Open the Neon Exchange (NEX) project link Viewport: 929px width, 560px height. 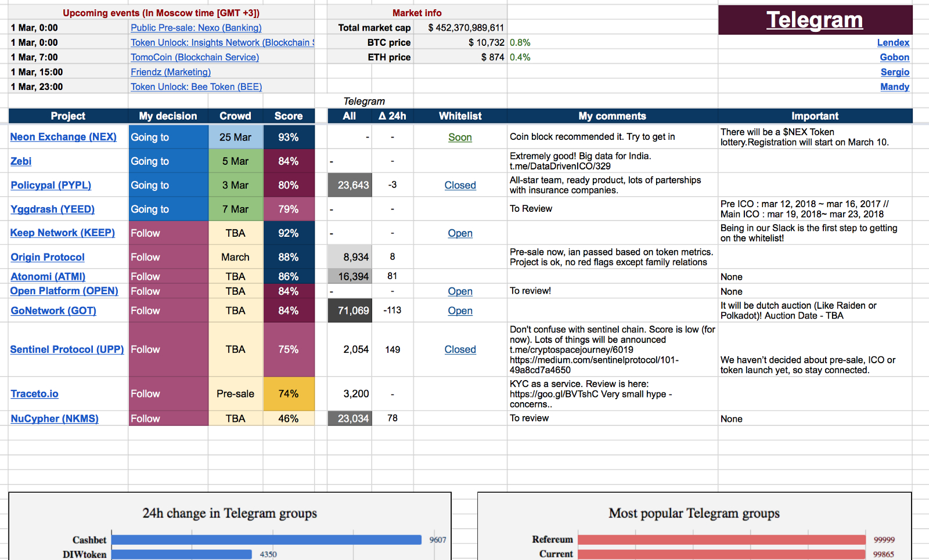click(x=63, y=137)
